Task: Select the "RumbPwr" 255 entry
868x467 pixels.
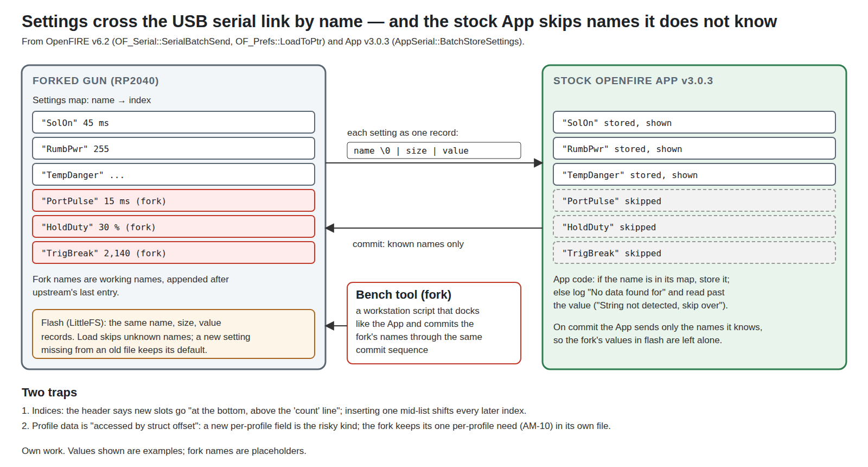Action: coord(174,148)
